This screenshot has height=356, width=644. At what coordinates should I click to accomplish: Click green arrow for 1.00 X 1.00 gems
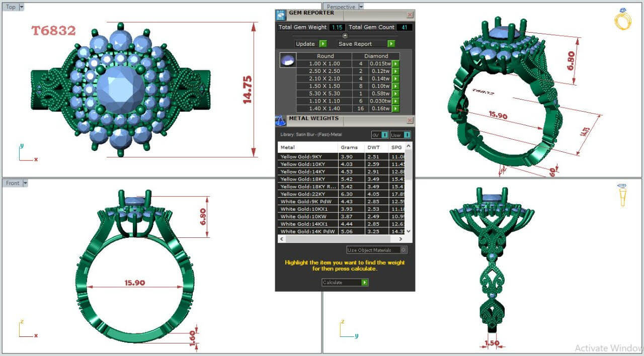pyautogui.click(x=395, y=64)
